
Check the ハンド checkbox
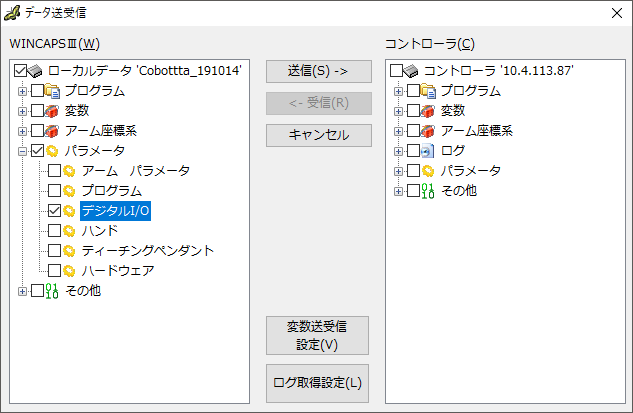(55, 231)
